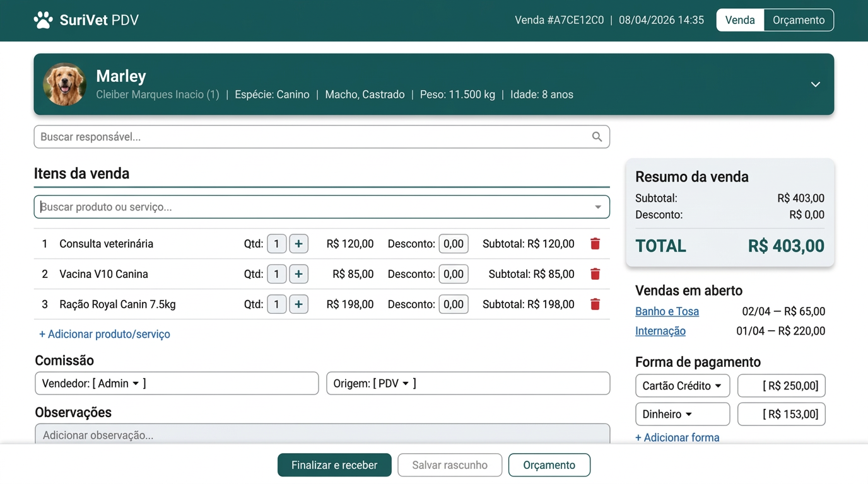The width and height of the screenshot is (868, 484).
Task: Increase quantity of Consulta veterinária
Action: (x=298, y=244)
